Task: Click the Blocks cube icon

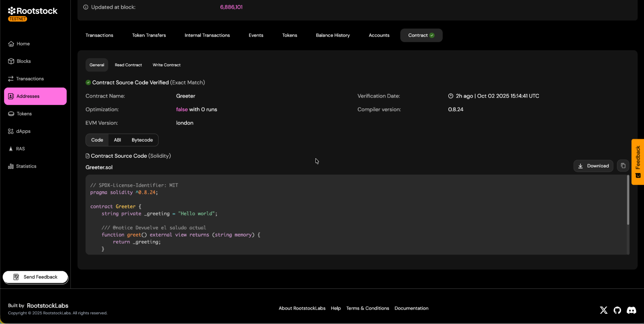Action: (x=11, y=61)
